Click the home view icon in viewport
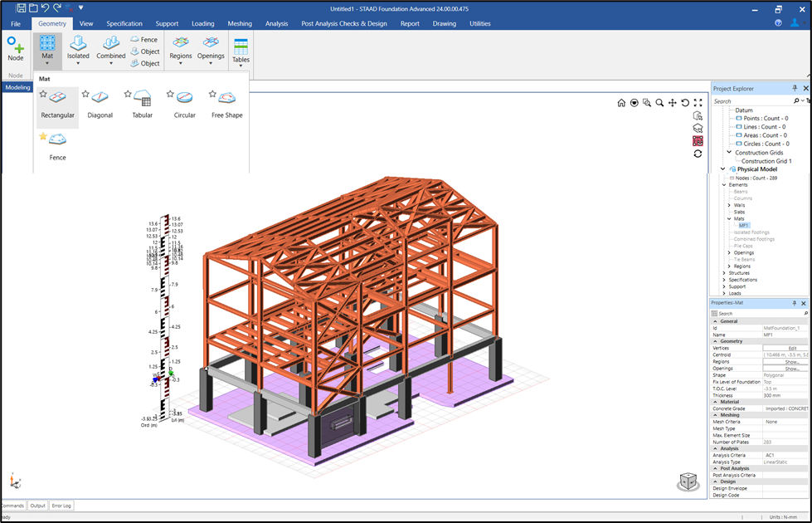 pyautogui.click(x=620, y=103)
